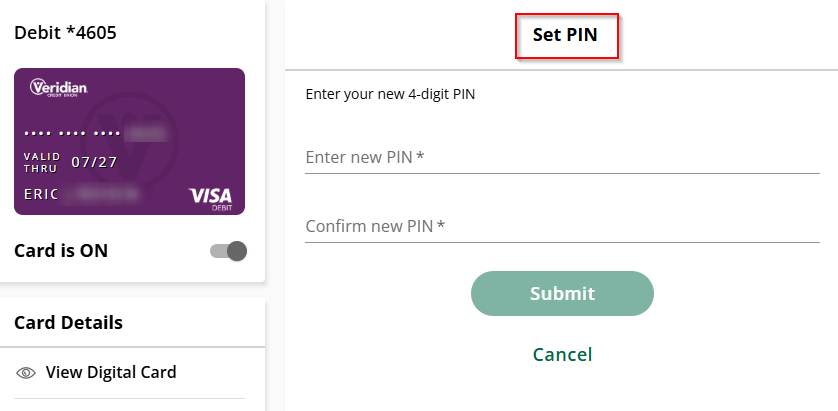Screen dimensions: 838x411
Task: Click the masked card number dots
Action: (72, 133)
